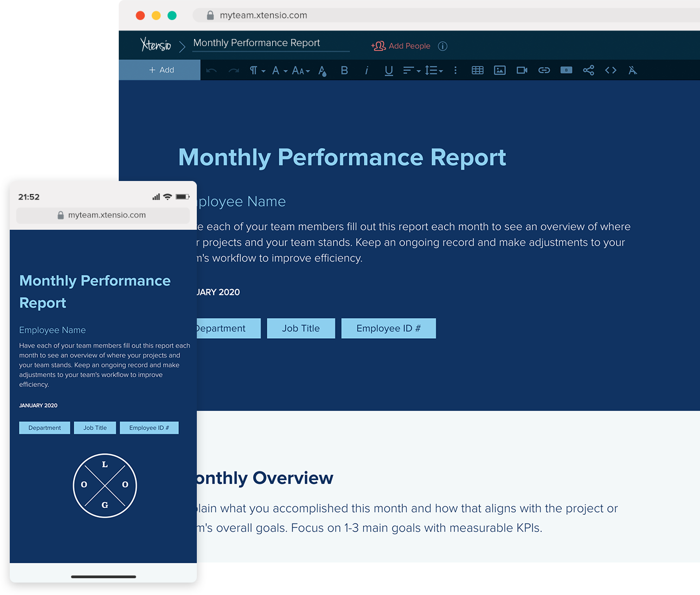Expand the text alignment dropdown
Image resolution: width=700 pixels, height=595 pixels.
coord(411,70)
